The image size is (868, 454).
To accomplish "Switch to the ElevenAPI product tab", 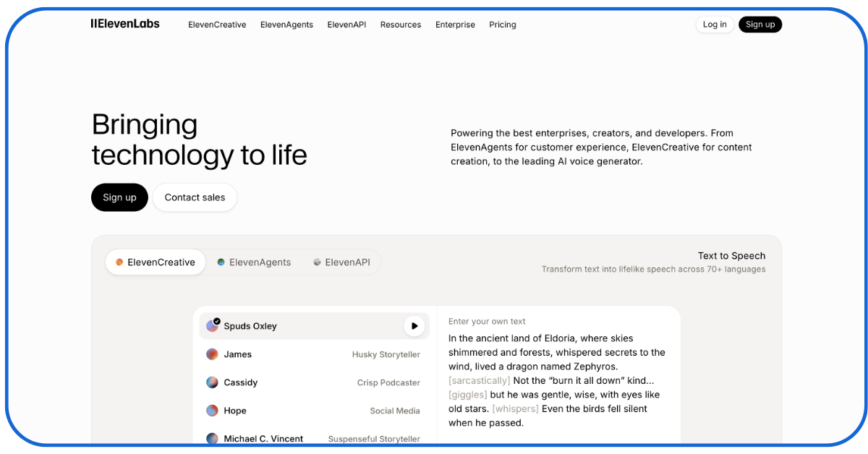I will click(x=341, y=262).
